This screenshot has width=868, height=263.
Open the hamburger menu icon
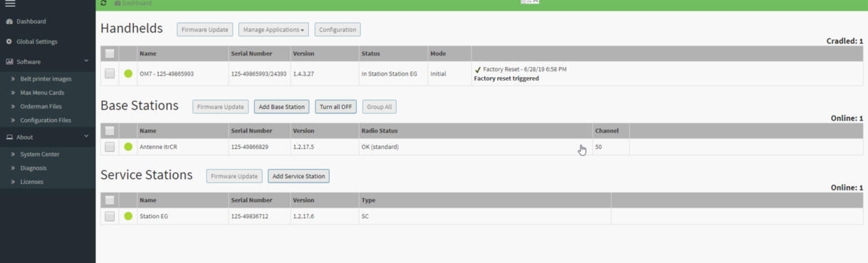coord(10,4)
